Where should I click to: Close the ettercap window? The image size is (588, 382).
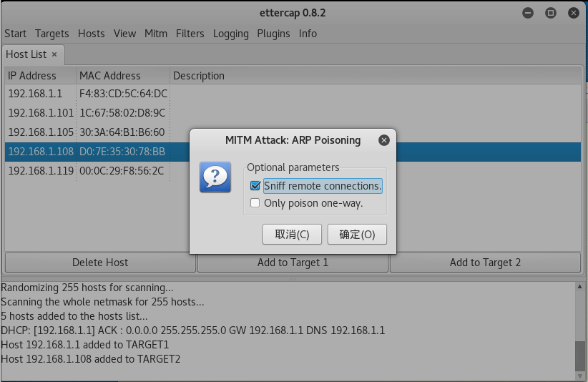tap(574, 13)
